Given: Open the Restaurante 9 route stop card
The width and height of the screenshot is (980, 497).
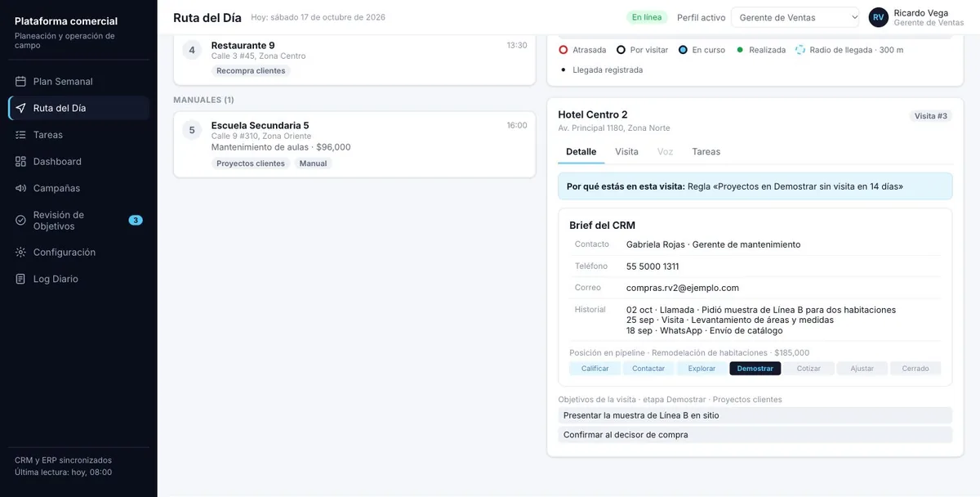Looking at the screenshot, I should (x=354, y=58).
